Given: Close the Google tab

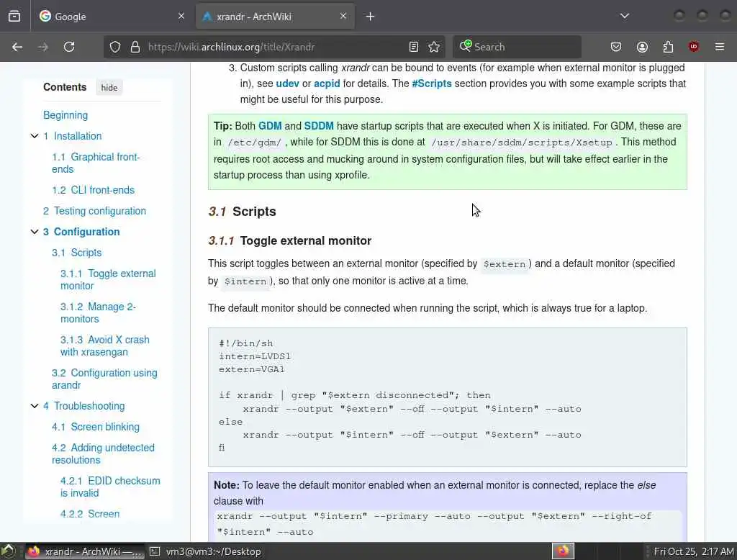Looking at the screenshot, I should (181, 16).
